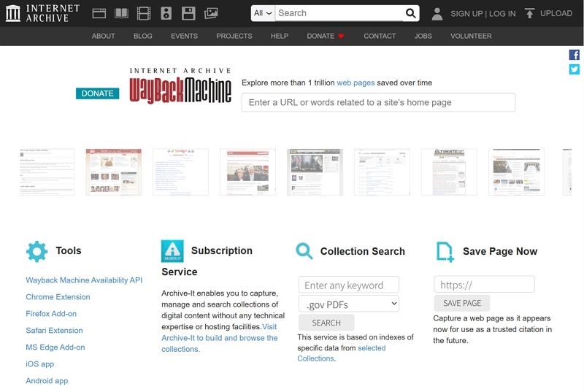Open the Texts book icon
This screenshot has width=584, height=392.
click(121, 13)
